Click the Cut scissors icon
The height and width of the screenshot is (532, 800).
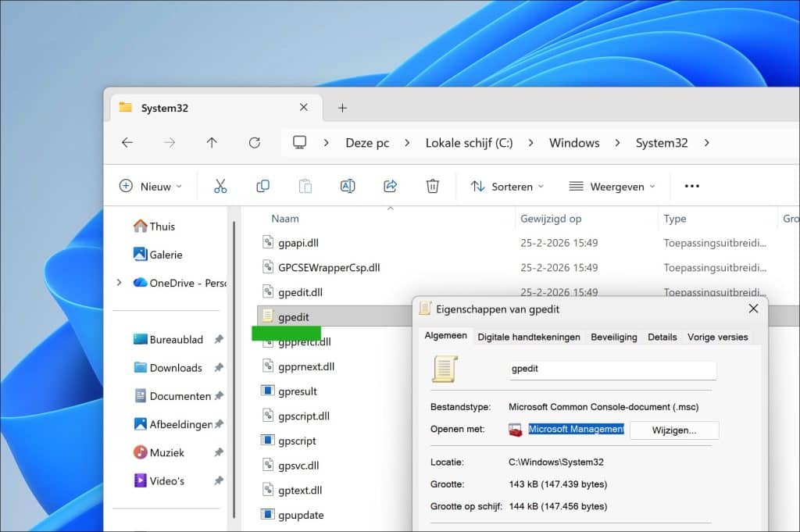click(x=220, y=186)
